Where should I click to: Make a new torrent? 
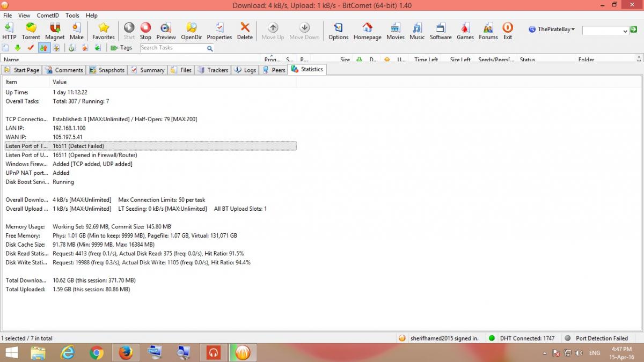(x=77, y=31)
